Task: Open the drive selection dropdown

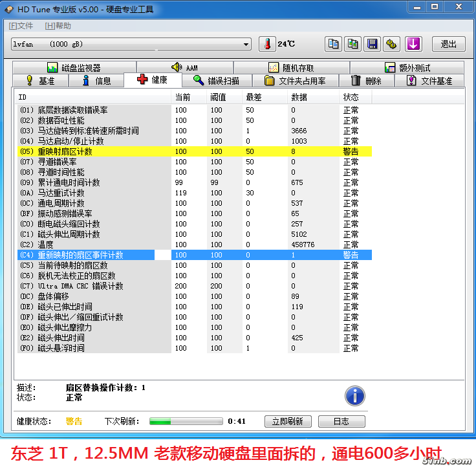Action: pos(246,45)
